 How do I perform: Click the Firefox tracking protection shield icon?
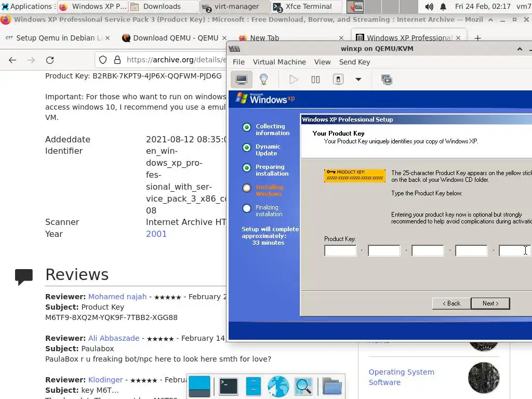pos(103,60)
